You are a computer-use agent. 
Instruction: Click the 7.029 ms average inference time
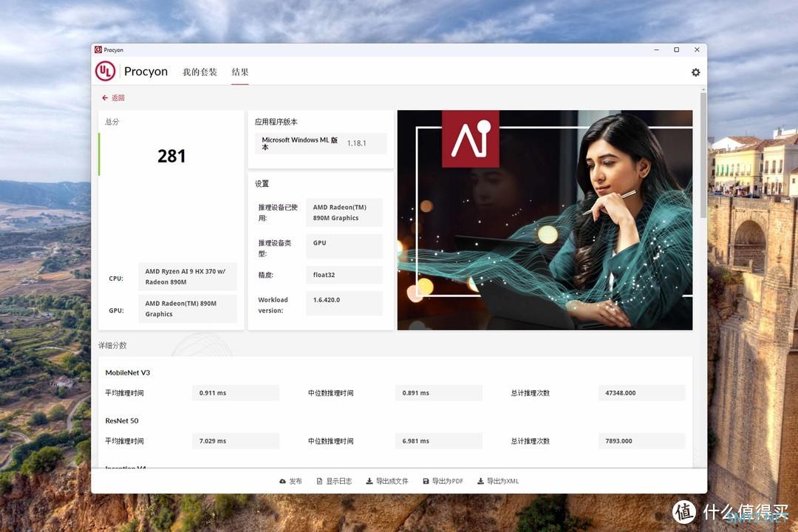click(x=236, y=441)
